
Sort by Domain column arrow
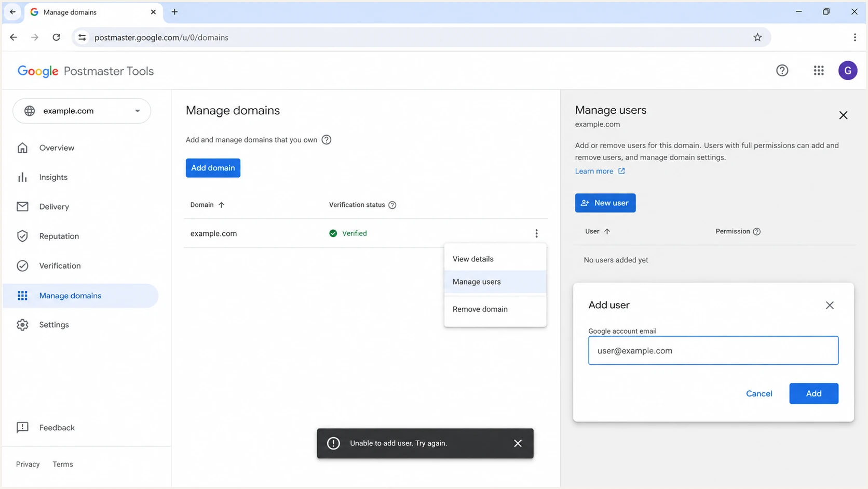[221, 205]
